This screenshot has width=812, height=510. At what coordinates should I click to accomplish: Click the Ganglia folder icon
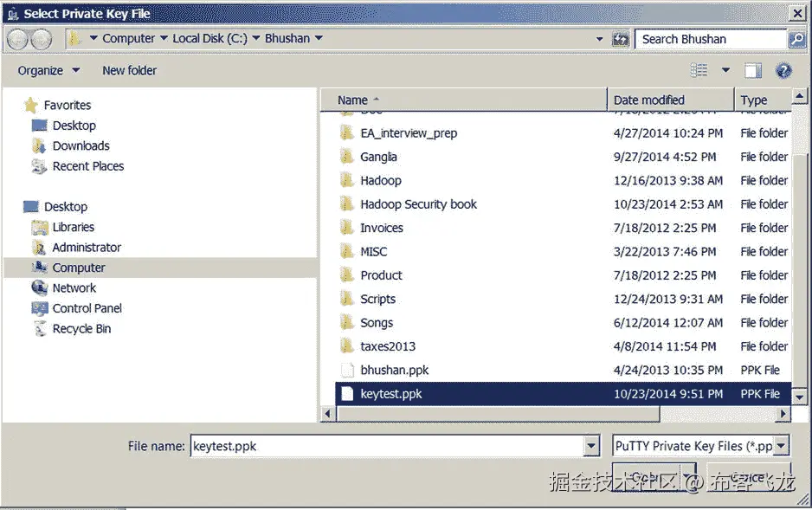pos(347,157)
